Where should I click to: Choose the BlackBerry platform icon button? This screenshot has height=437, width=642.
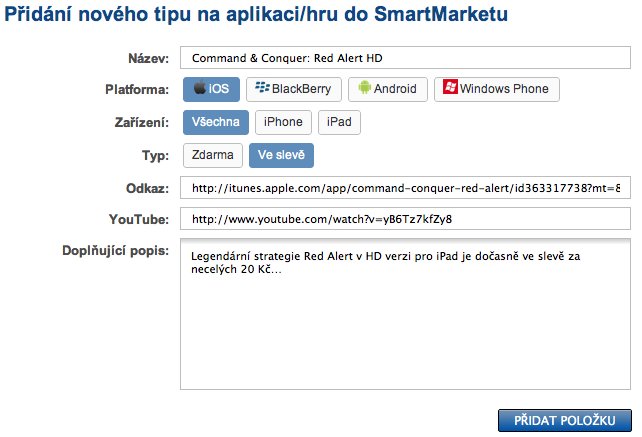pos(295,89)
